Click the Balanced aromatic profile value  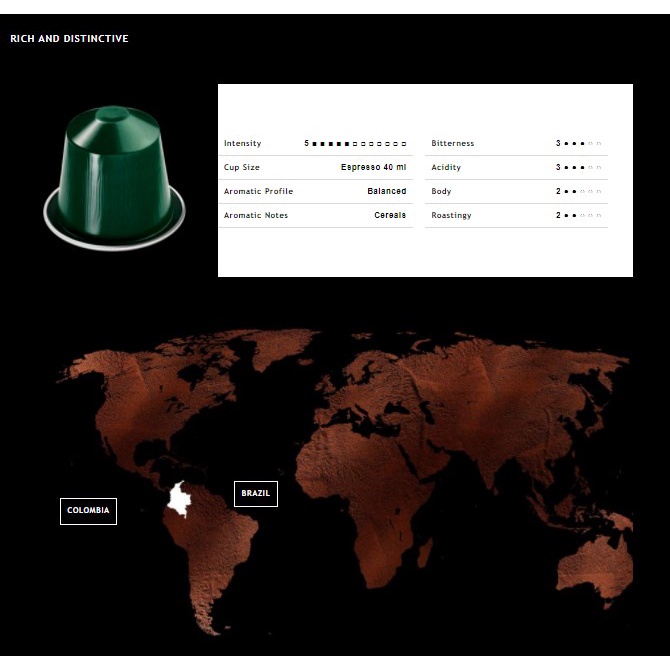click(x=386, y=192)
